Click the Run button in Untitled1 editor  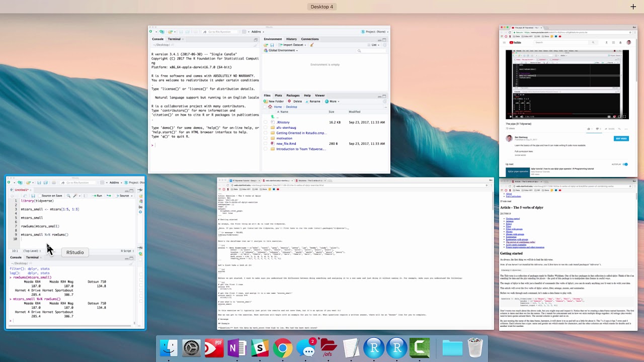coord(97,196)
